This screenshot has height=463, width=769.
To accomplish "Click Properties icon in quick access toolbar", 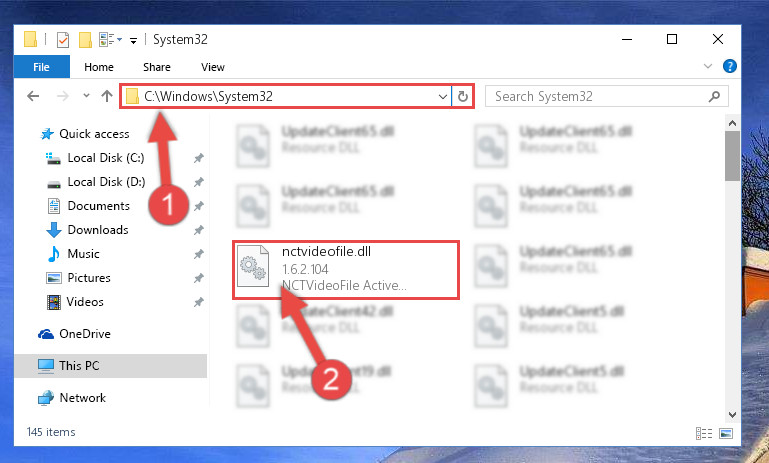I will pos(63,39).
